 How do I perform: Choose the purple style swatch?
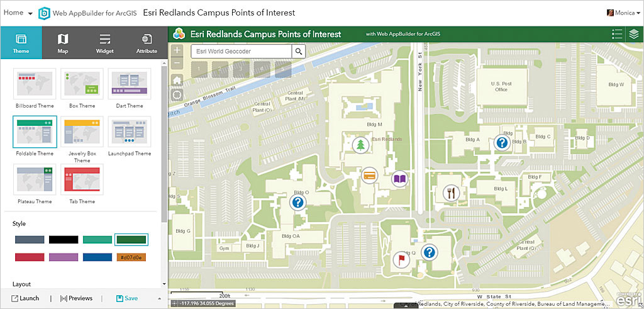point(64,257)
